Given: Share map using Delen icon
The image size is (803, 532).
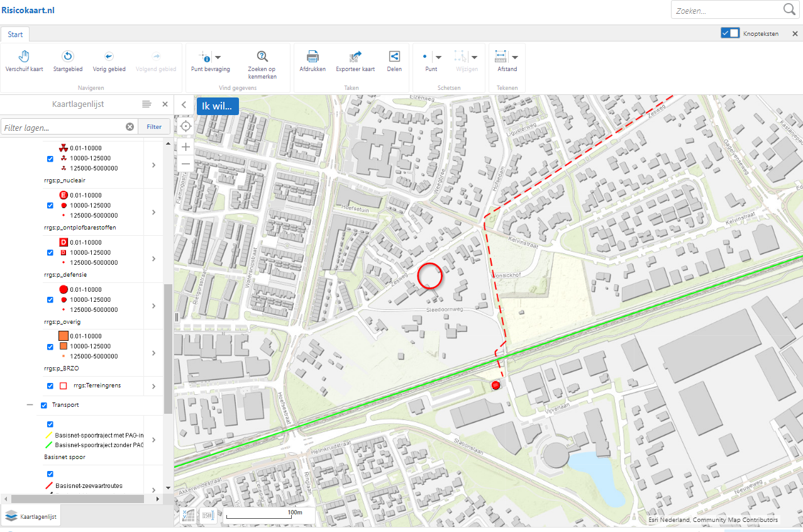Looking at the screenshot, I should click(394, 57).
